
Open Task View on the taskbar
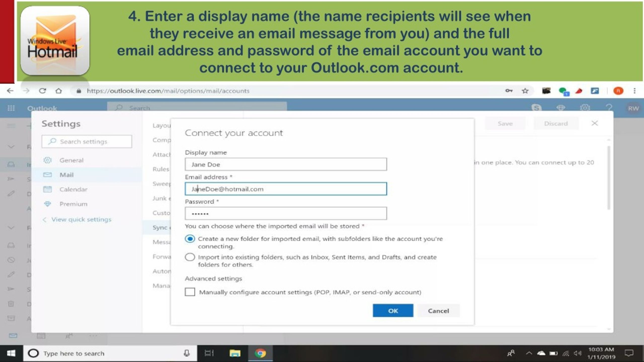[209, 353]
